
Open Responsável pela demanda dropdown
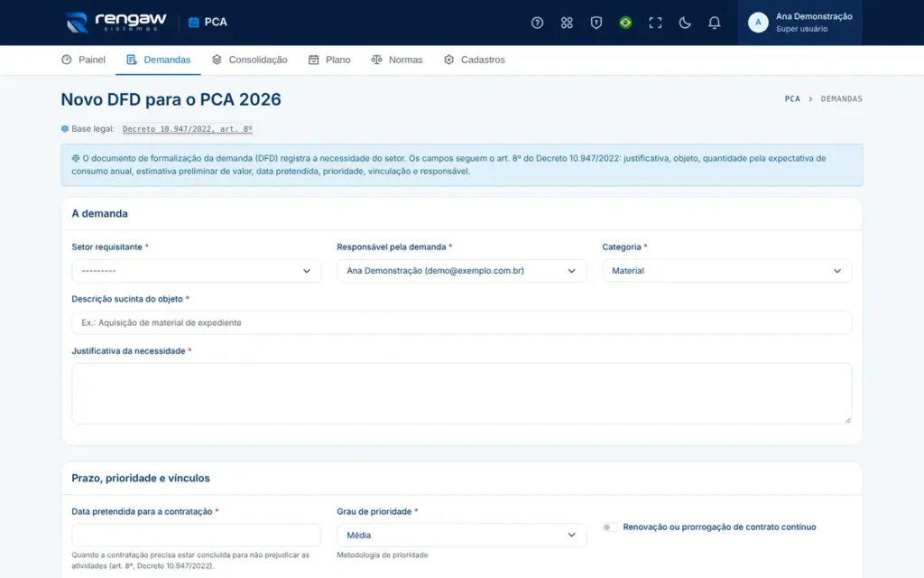click(x=461, y=271)
